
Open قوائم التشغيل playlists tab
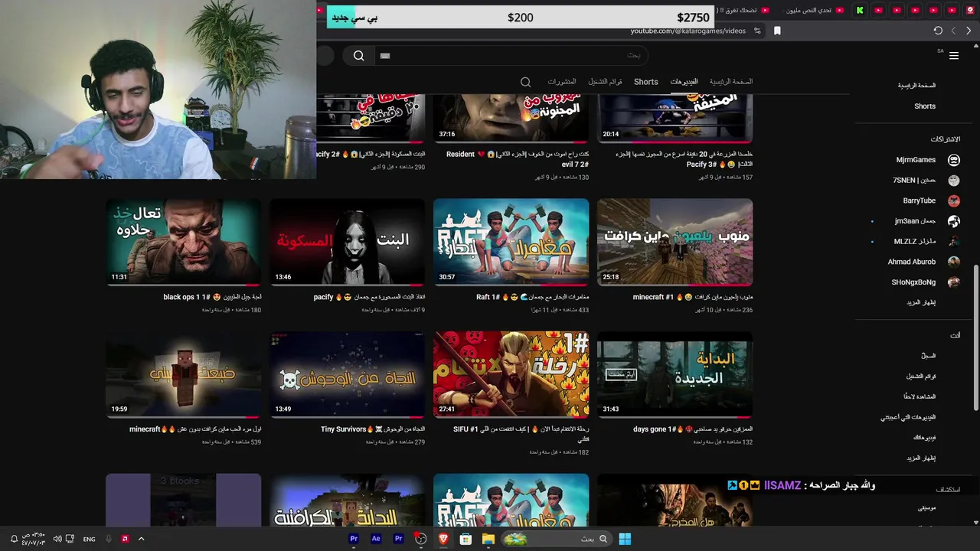point(605,82)
